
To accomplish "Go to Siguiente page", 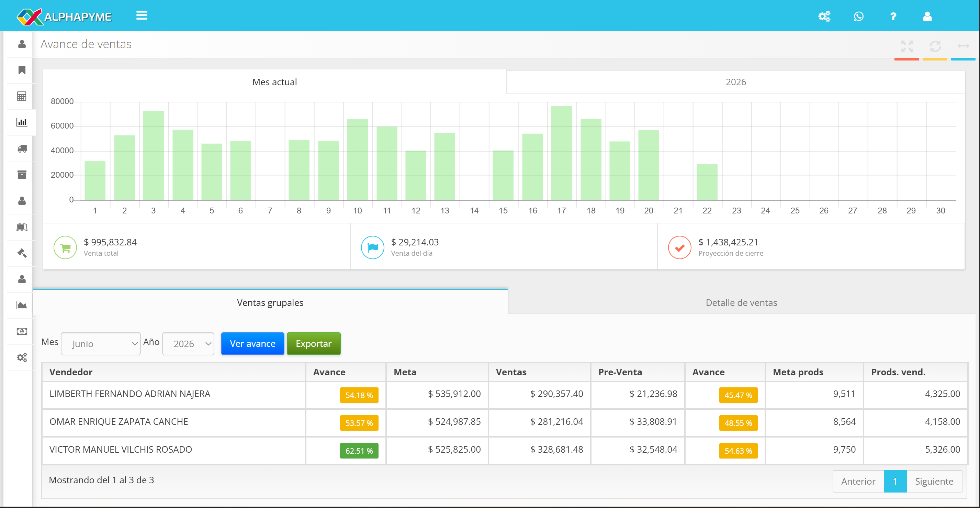I will [x=934, y=481].
